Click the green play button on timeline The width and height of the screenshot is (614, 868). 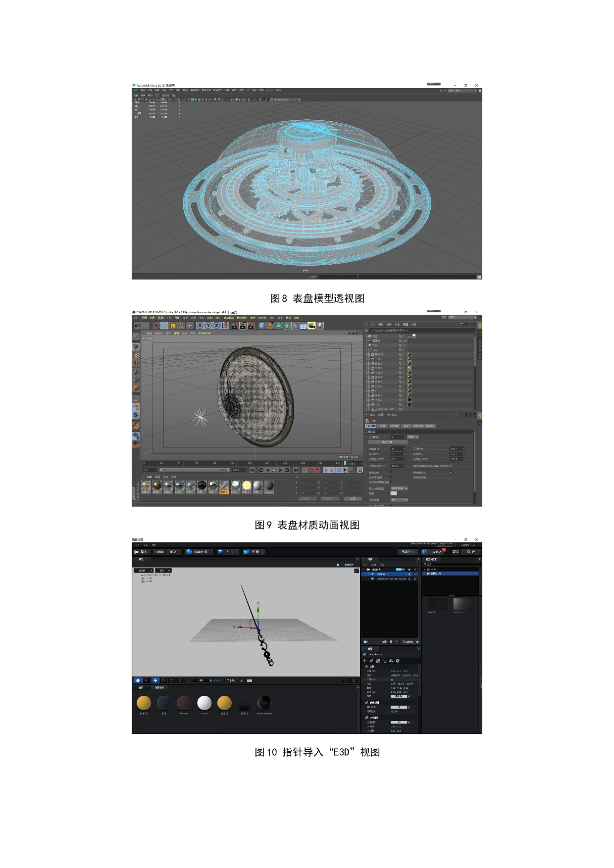[274, 470]
